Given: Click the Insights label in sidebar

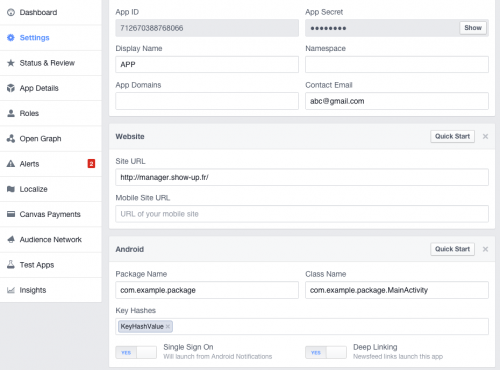Looking at the screenshot, I should pos(33,290).
